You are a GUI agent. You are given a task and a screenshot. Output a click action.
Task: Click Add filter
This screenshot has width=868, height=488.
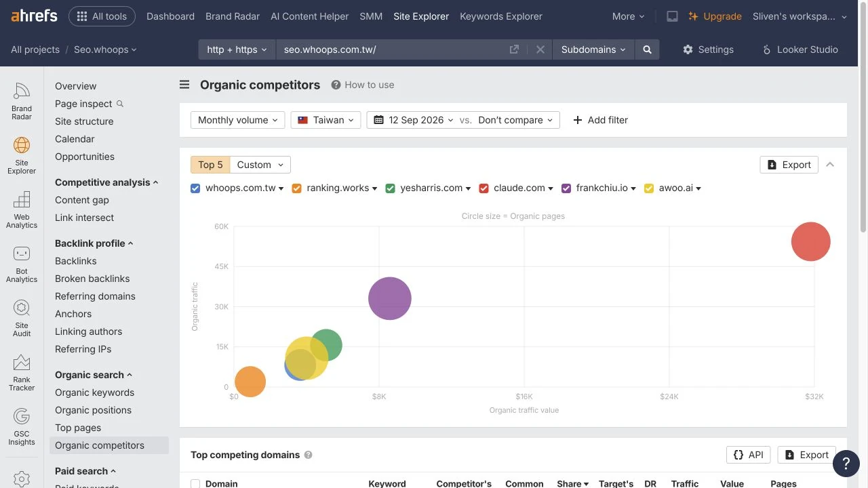click(600, 120)
